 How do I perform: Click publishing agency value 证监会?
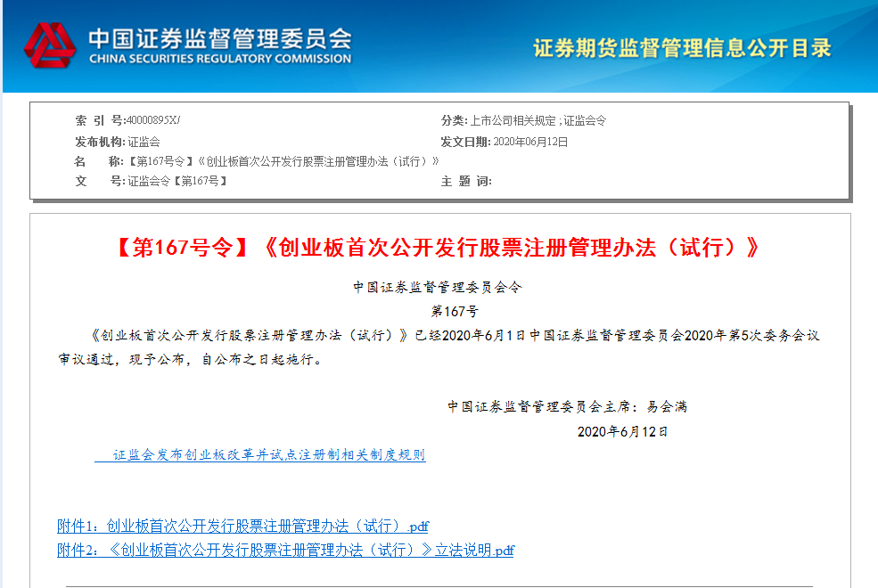(144, 142)
